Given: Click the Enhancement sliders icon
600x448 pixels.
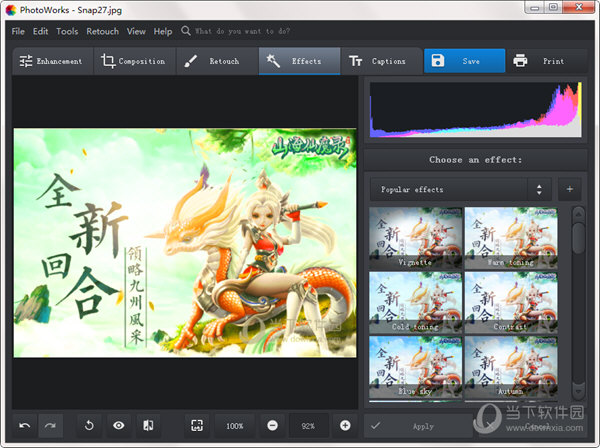Looking at the screenshot, I should 26,61.
